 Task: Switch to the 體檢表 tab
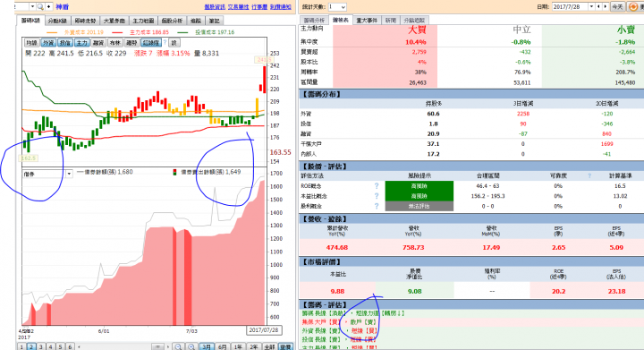point(341,20)
